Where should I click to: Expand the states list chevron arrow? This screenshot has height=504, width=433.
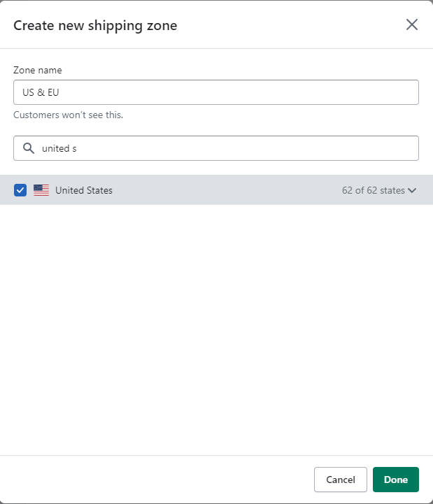pyautogui.click(x=412, y=191)
